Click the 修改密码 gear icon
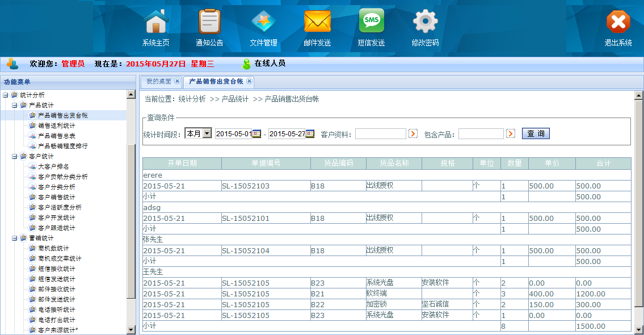Viewport: 644px width, 335px height. pyautogui.click(x=425, y=22)
